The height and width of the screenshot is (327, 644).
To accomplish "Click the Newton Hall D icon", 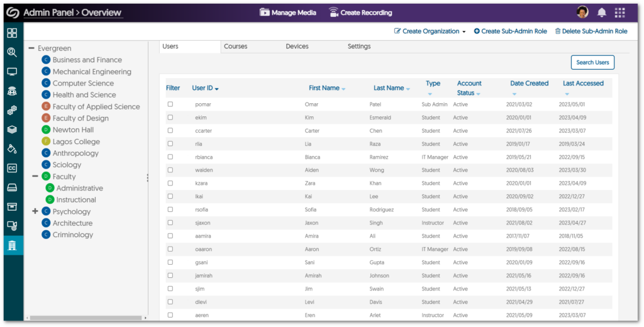I will [46, 130].
